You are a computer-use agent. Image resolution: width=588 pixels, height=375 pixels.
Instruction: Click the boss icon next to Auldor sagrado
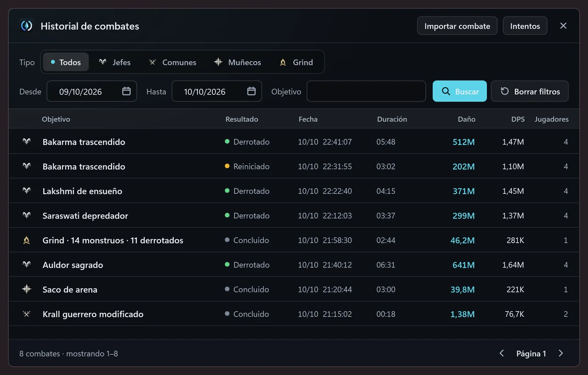pos(27,265)
